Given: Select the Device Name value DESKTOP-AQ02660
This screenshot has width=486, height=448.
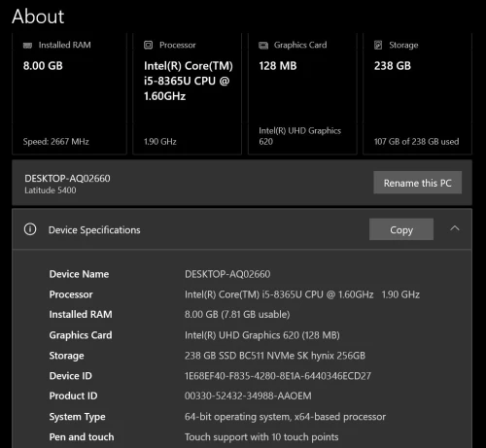Looking at the screenshot, I should [x=227, y=274].
